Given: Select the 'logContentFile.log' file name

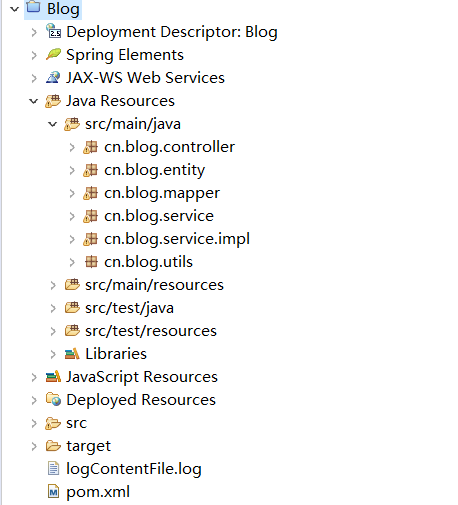Looking at the screenshot, I should pos(134,469).
